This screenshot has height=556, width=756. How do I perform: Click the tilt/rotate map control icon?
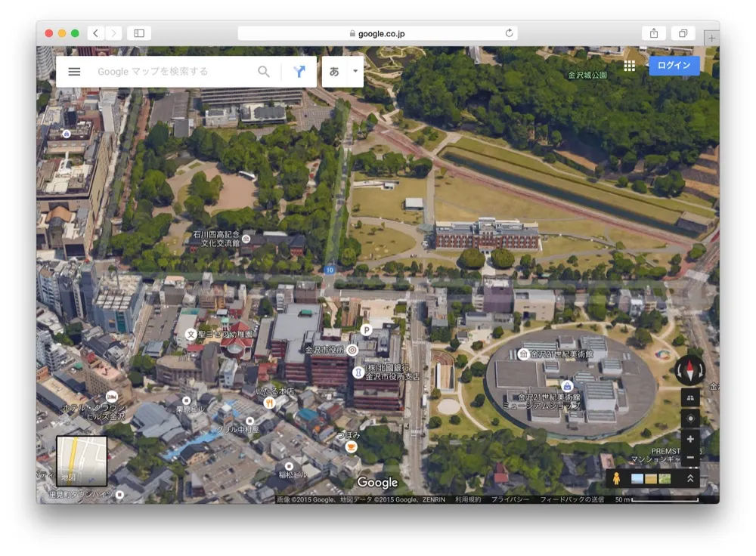pyautogui.click(x=691, y=398)
